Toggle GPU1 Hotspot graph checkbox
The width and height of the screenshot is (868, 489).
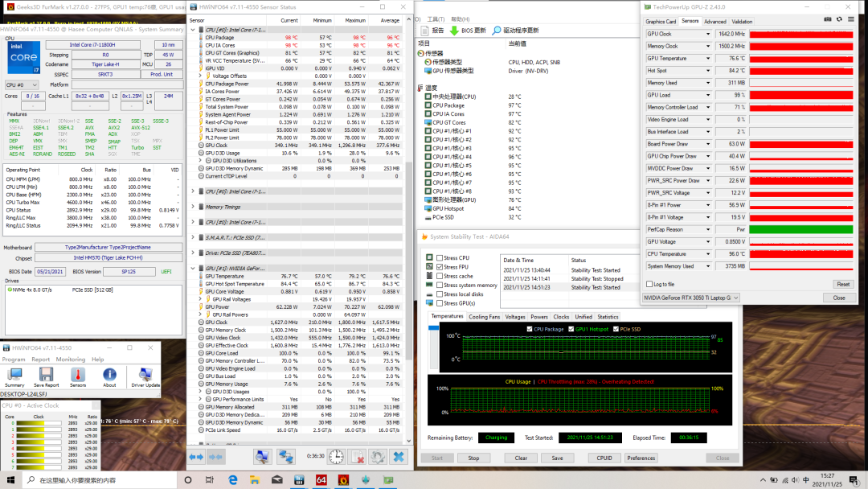click(571, 329)
